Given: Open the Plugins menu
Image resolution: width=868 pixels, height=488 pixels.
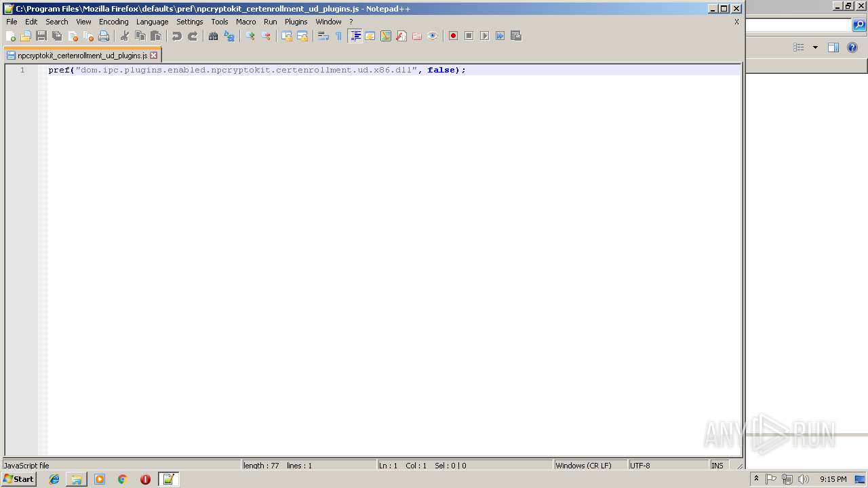Looking at the screenshot, I should [296, 22].
